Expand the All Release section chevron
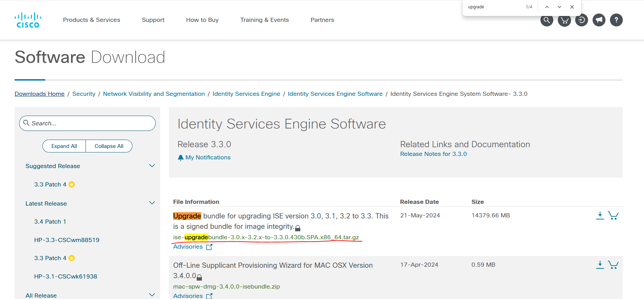The width and height of the screenshot is (644, 299). tap(152, 295)
